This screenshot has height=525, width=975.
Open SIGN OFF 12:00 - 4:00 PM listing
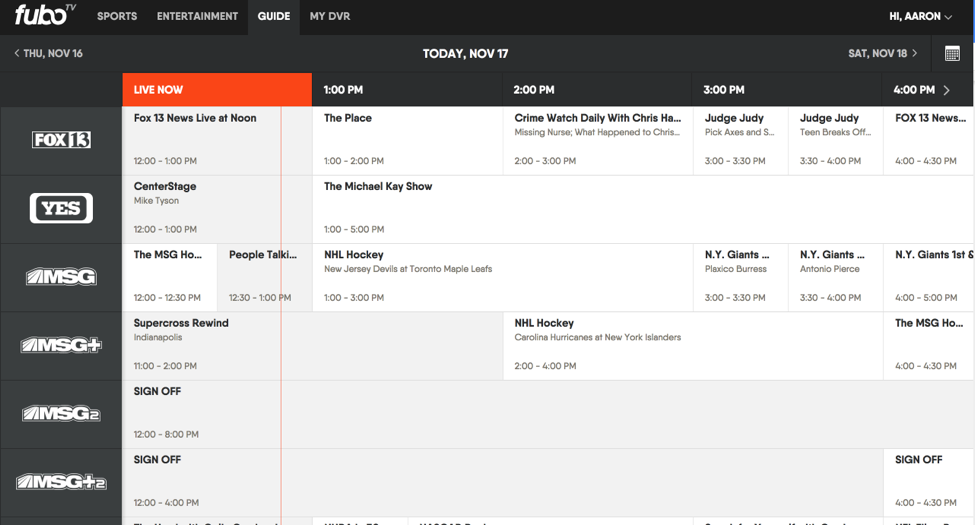tap(502, 483)
